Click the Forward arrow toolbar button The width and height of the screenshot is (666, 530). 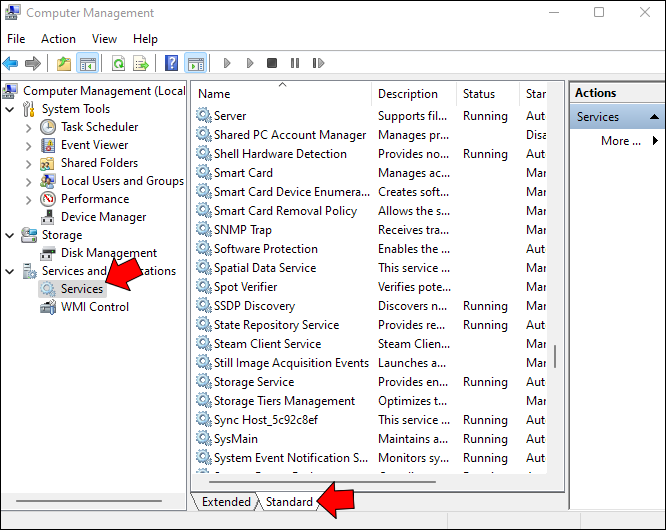pos(33,64)
